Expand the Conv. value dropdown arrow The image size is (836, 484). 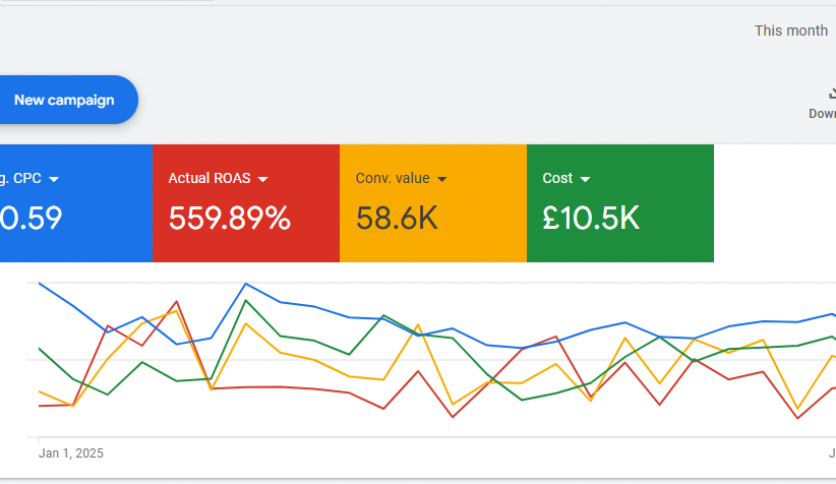pos(441,179)
